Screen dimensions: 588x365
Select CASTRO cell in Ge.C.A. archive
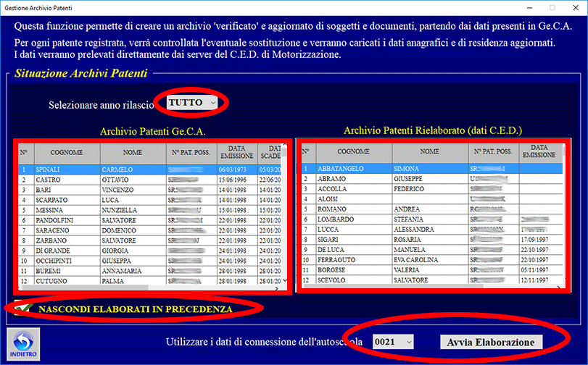[67, 180]
